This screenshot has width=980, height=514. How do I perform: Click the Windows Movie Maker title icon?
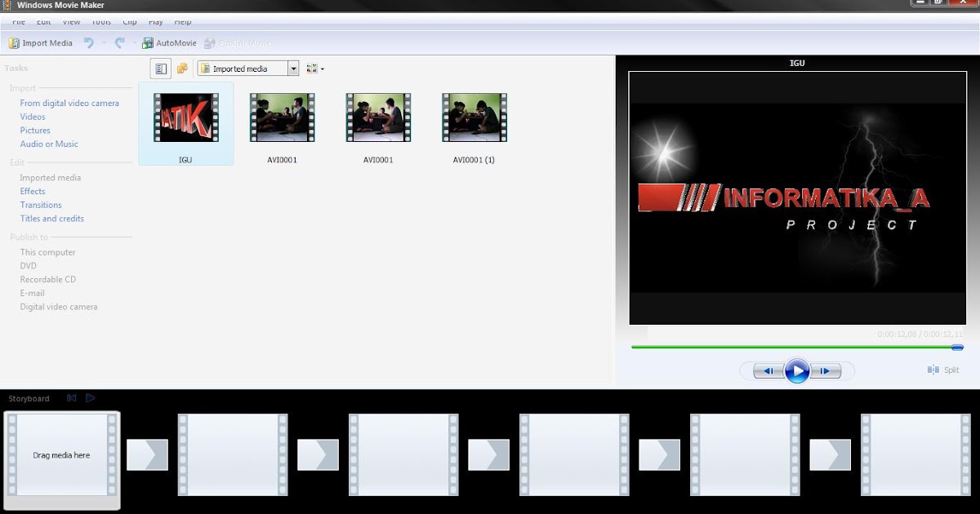tap(7, 5)
